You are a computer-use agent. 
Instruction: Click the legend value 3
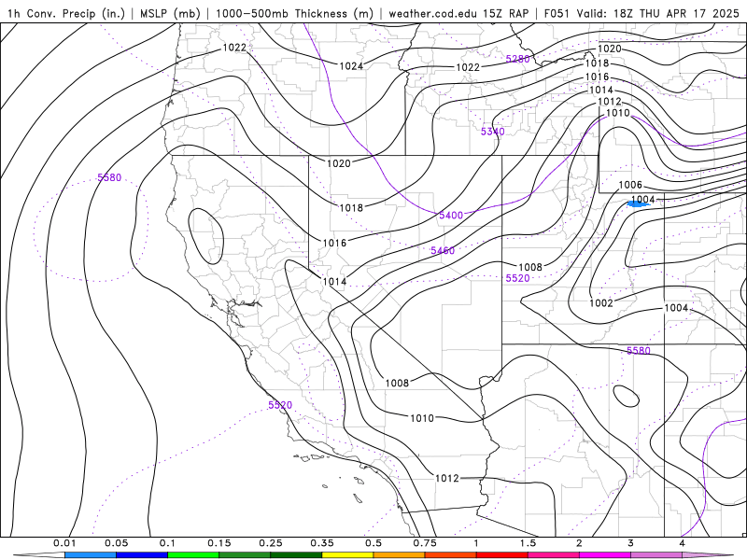[x=630, y=543]
